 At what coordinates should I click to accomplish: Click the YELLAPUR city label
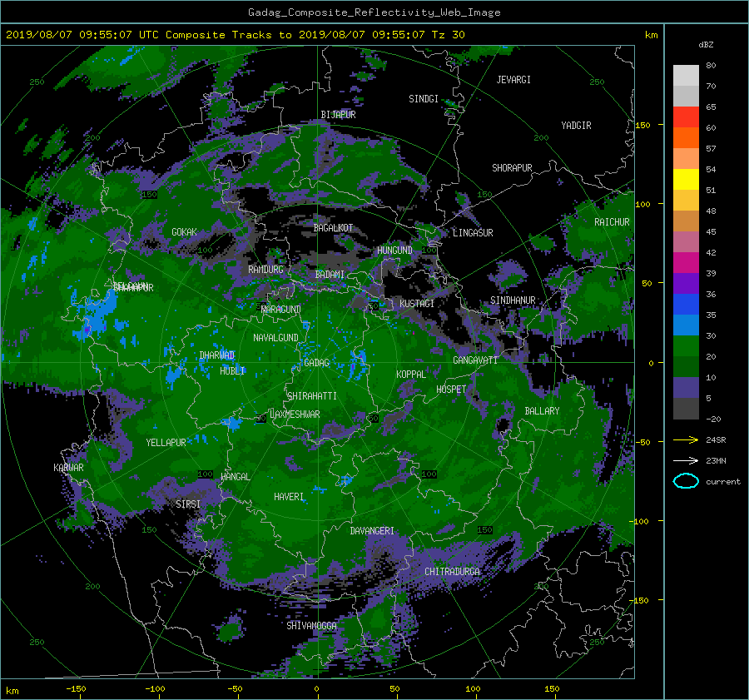[x=166, y=443]
